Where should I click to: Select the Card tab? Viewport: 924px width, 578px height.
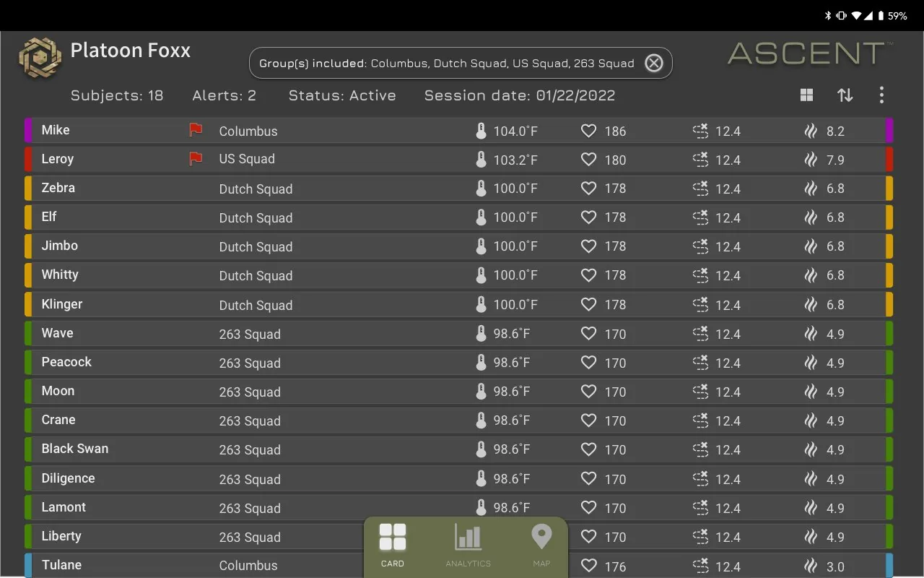tap(393, 546)
